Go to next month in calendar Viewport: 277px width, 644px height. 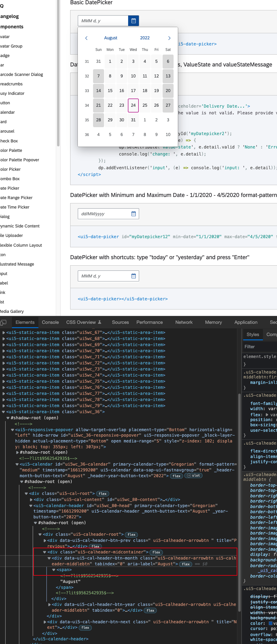[x=169, y=38]
